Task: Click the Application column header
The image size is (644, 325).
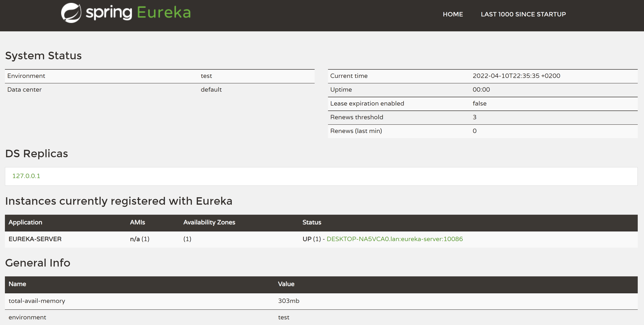Action: pos(25,222)
